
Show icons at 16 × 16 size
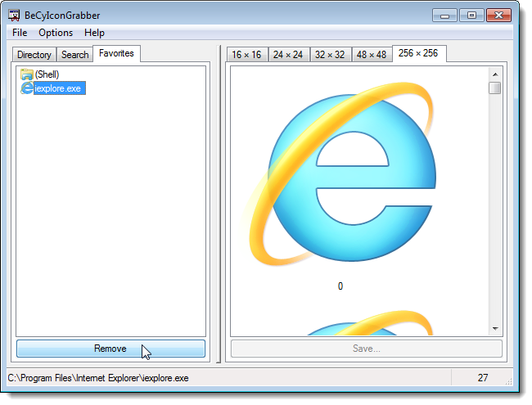(x=246, y=55)
